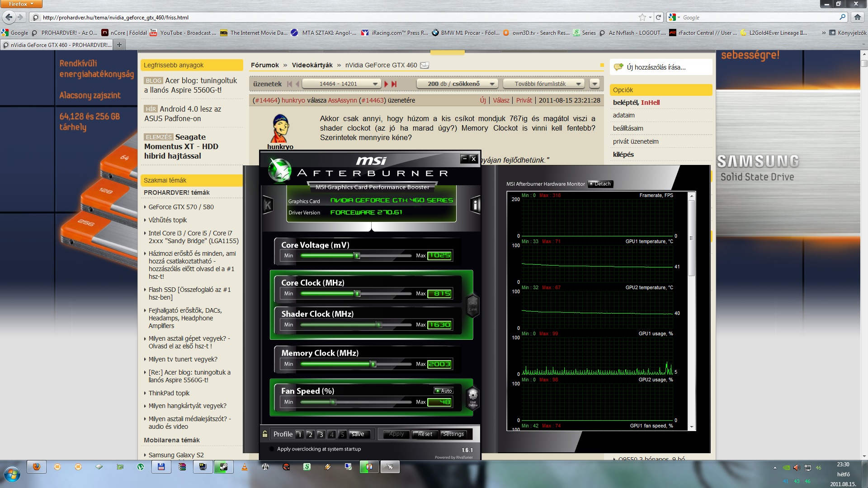Select profile slot 2

[x=310, y=435]
